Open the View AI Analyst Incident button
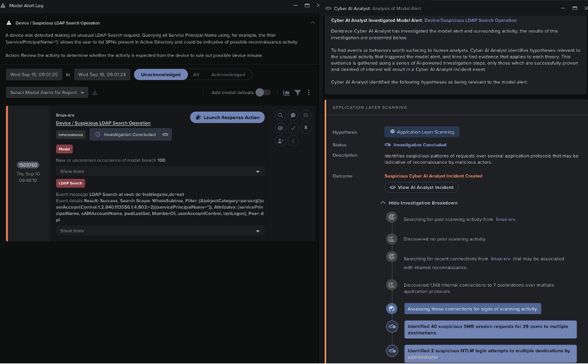The width and height of the screenshot is (588, 364). 421,187
